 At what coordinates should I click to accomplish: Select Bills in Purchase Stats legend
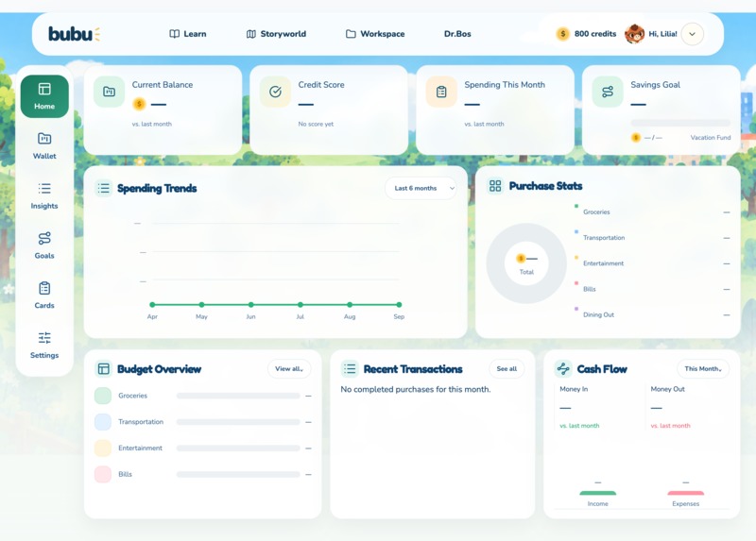pyautogui.click(x=589, y=289)
